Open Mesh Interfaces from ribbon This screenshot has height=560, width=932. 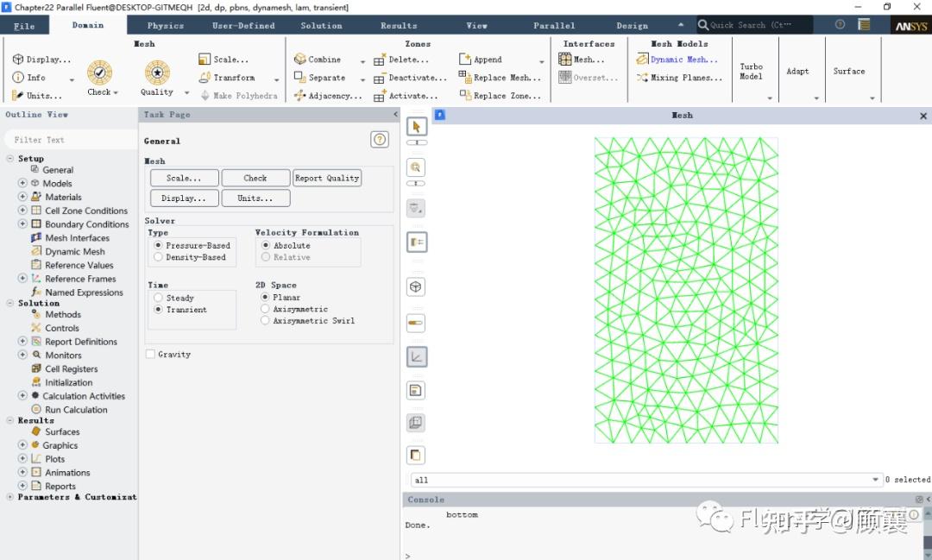(x=582, y=60)
